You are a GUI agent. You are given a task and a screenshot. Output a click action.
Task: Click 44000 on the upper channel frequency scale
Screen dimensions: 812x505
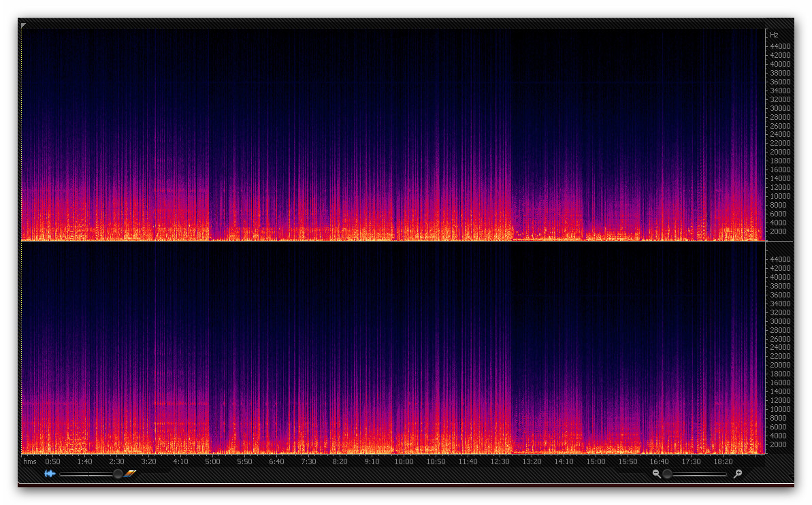(x=780, y=46)
